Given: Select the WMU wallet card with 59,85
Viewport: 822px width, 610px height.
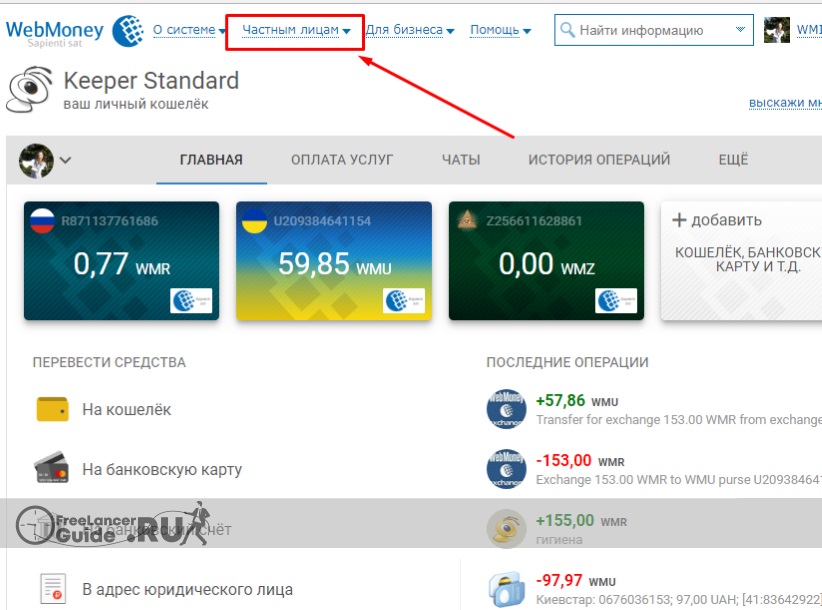Looking at the screenshot, I should 334,261.
